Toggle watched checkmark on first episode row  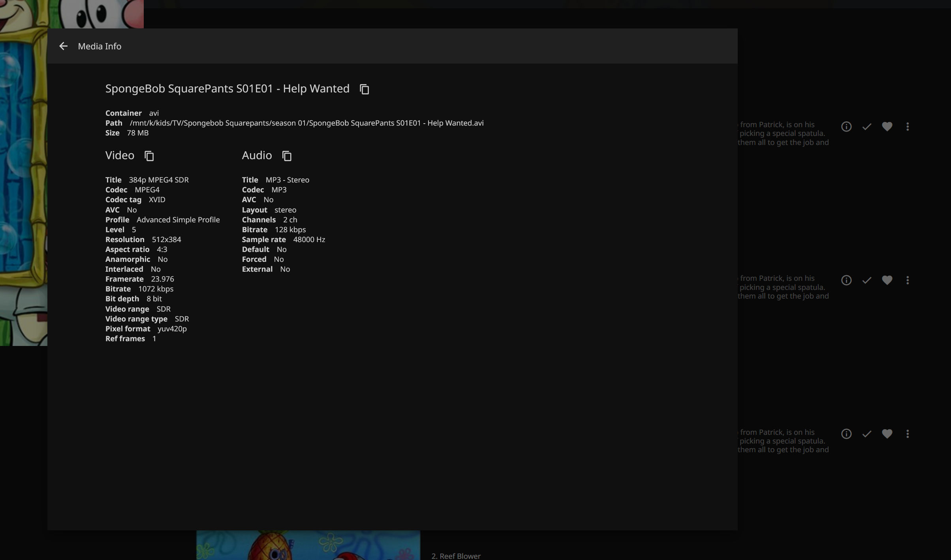click(x=866, y=127)
